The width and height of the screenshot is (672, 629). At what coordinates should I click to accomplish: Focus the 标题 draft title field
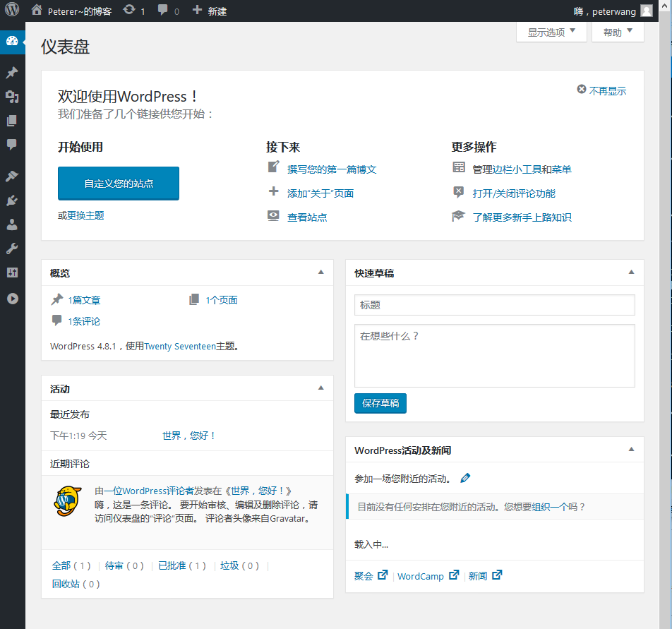(495, 305)
